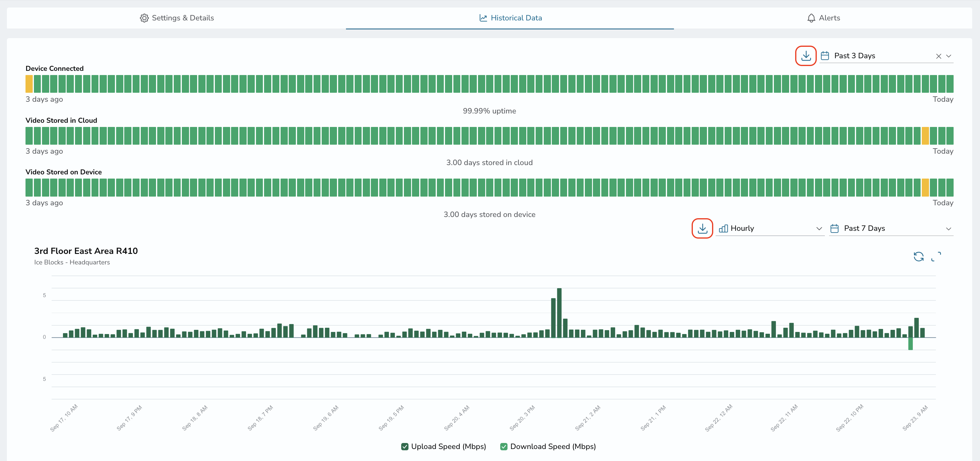This screenshot has height=461, width=980.
Task: Open the Alerts tab
Action: coord(823,18)
